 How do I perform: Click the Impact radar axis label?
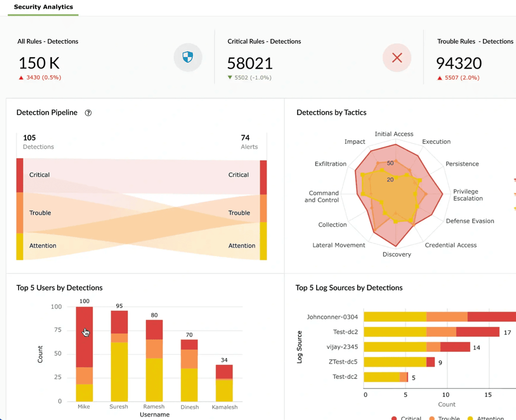pyautogui.click(x=355, y=142)
